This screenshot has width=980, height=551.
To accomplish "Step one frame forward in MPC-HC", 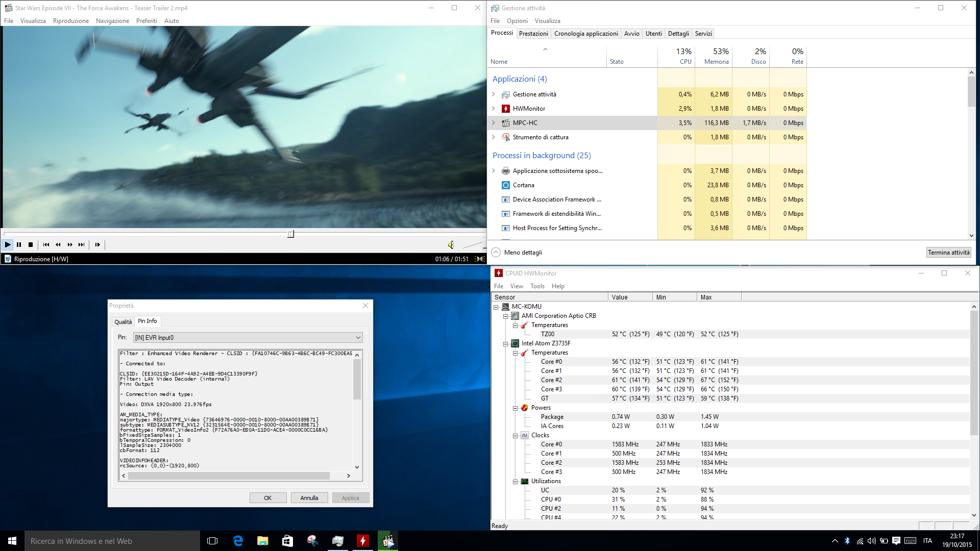I will 97,245.
